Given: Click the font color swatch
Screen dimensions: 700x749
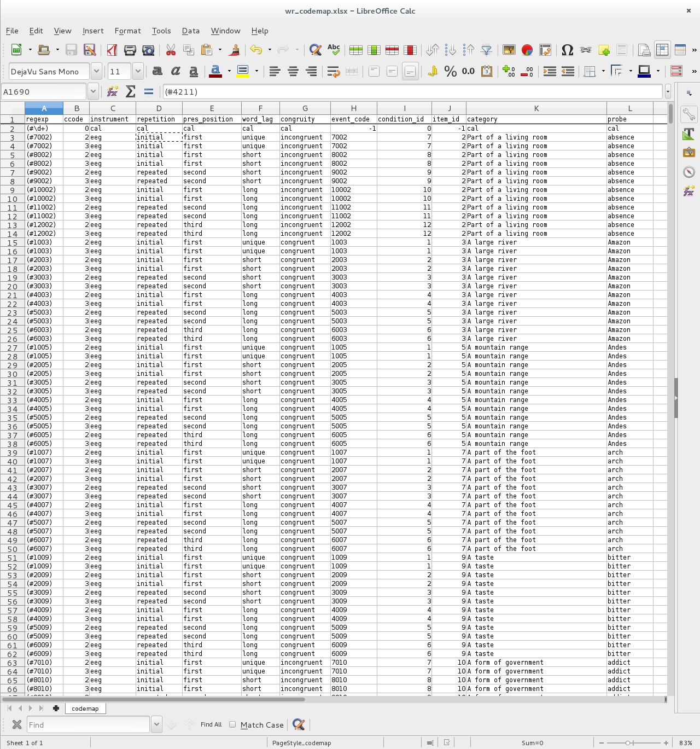Looking at the screenshot, I should [x=215, y=71].
